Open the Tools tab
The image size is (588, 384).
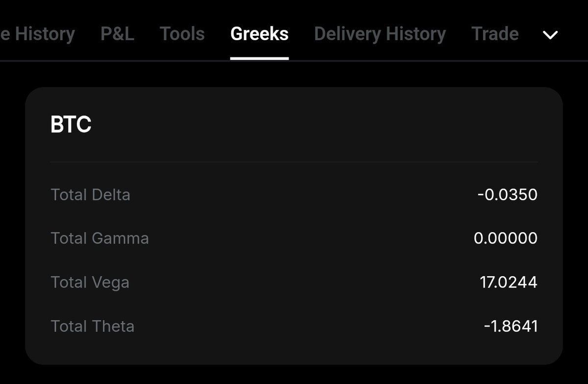[182, 34]
